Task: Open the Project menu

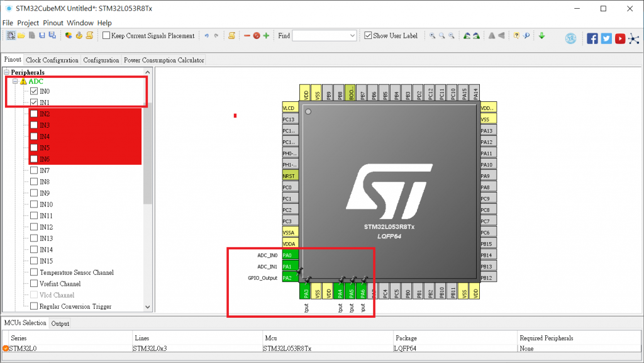Action: [x=28, y=23]
